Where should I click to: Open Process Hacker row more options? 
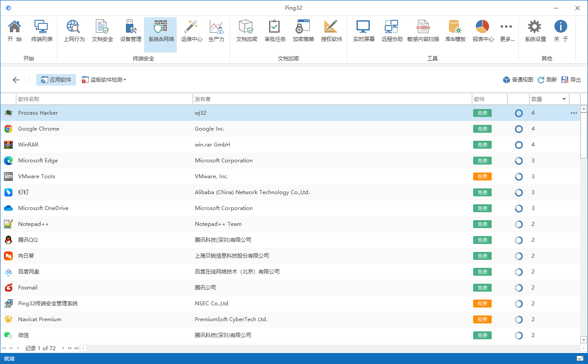tap(574, 113)
